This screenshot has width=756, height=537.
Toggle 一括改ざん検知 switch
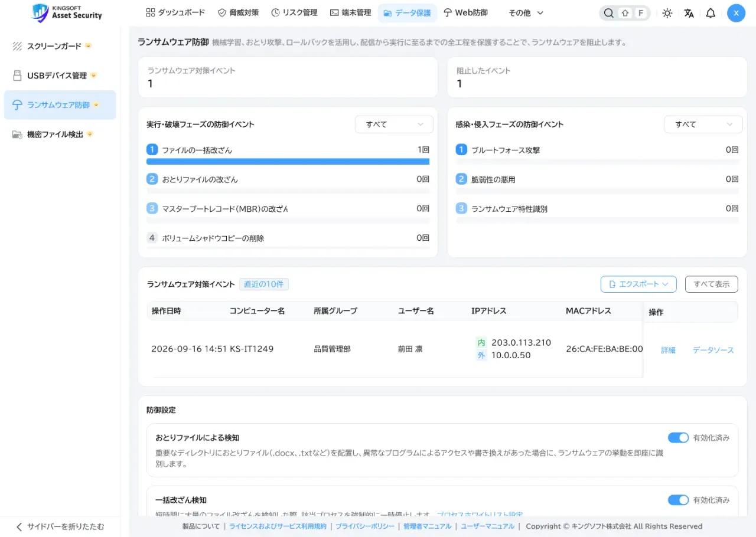678,500
